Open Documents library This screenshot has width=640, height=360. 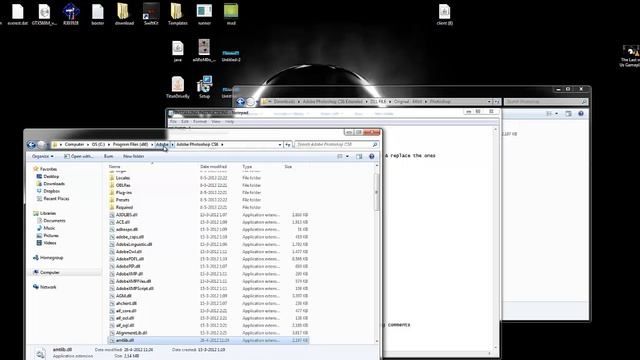pyautogui.click(x=54, y=220)
